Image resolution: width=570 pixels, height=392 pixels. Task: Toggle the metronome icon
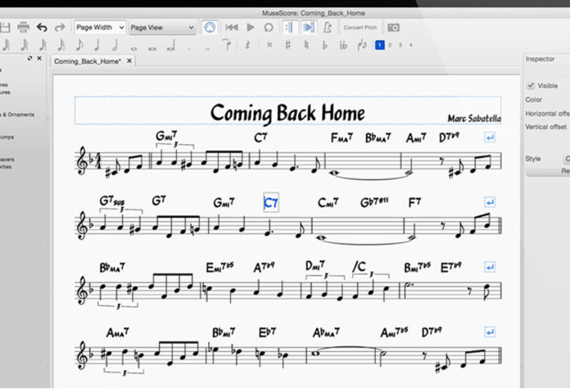tap(328, 28)
